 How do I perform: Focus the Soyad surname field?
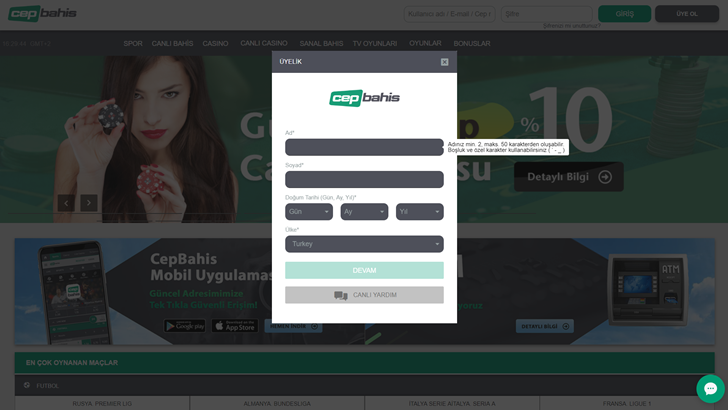(x=364, y=179)
